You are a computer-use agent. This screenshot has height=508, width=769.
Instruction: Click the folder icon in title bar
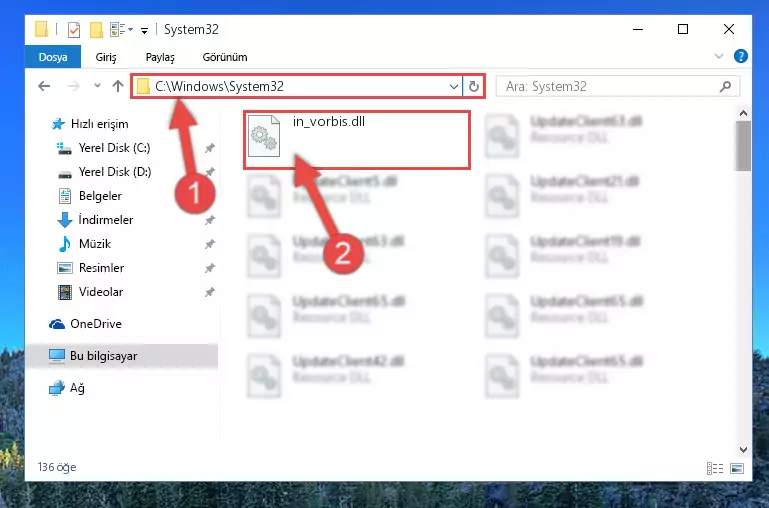point(42,29)
